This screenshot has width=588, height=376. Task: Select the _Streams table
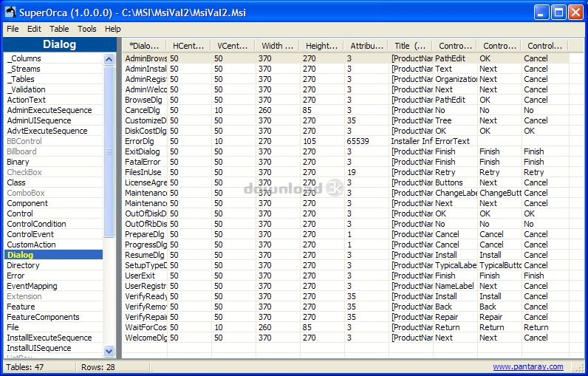pos(54,69)
